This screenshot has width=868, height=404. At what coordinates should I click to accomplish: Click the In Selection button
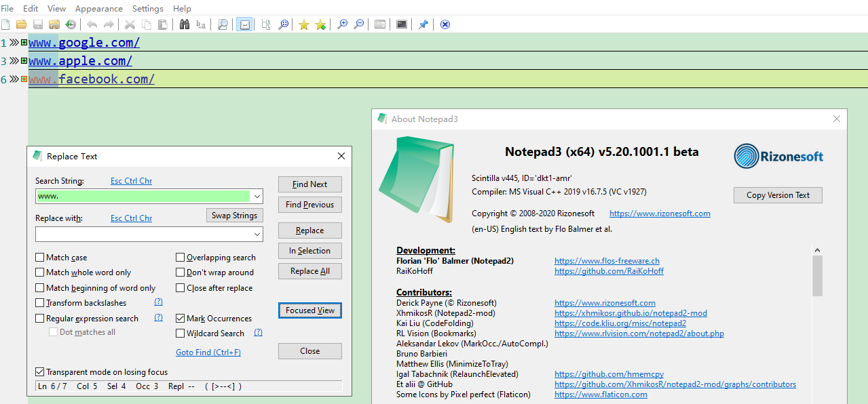(x=310, y=251)
